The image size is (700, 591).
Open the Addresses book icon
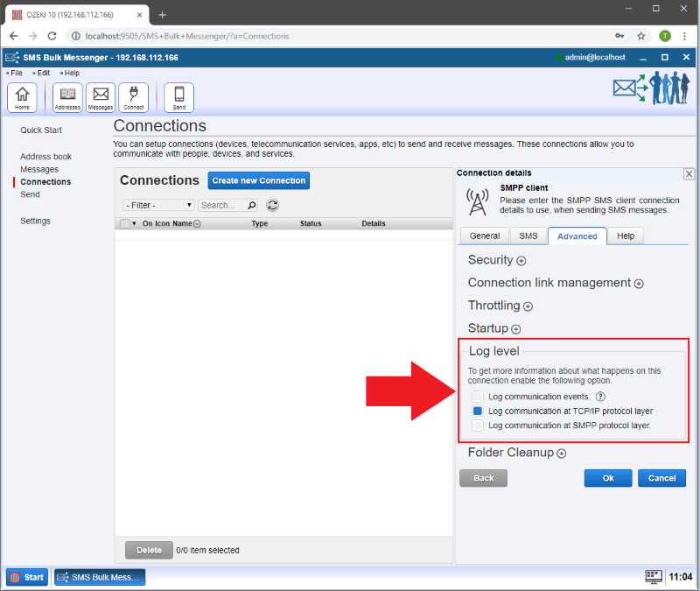(67, 97)
